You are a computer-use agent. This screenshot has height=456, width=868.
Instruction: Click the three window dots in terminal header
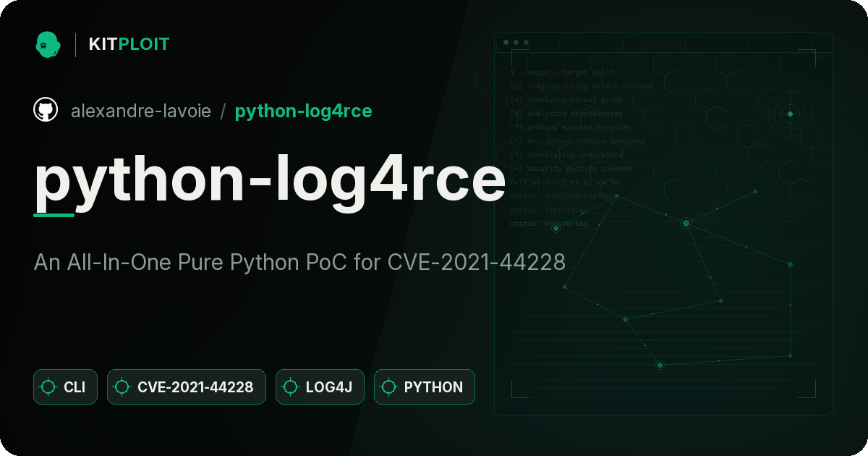(516, 43)
